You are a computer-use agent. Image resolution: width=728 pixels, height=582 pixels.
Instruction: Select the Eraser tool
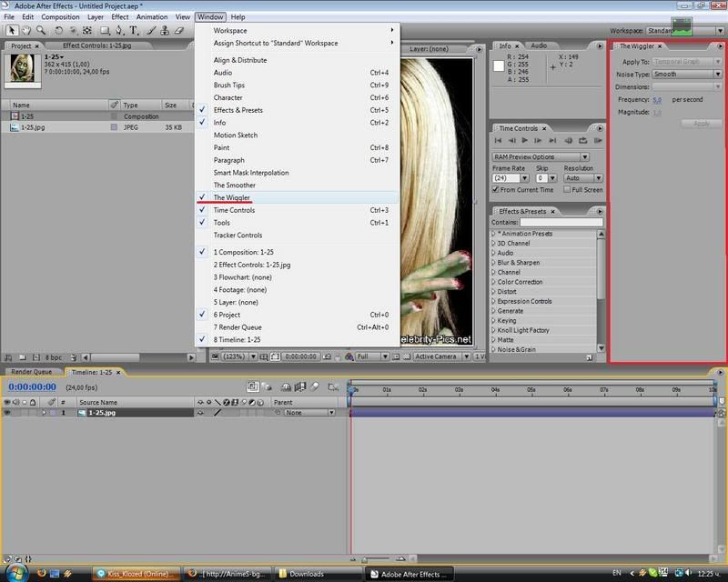(x=179, y=31)
